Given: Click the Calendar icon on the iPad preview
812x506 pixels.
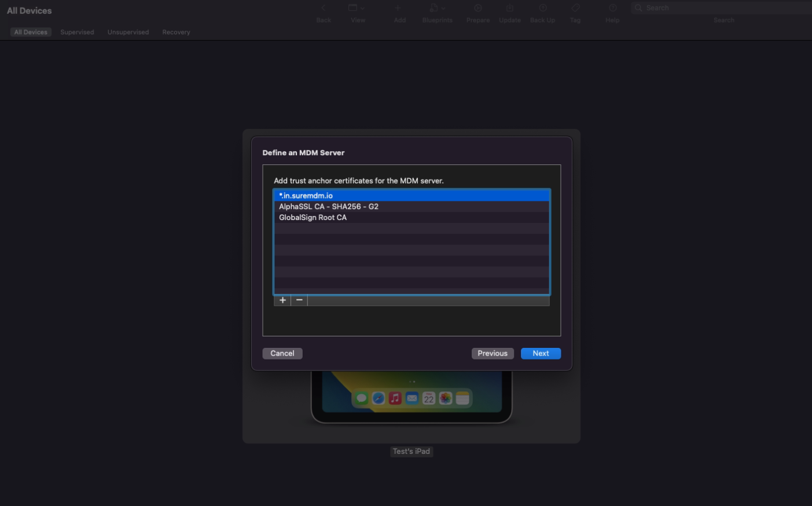Looking at the screenshot, I should coord(429,398).
